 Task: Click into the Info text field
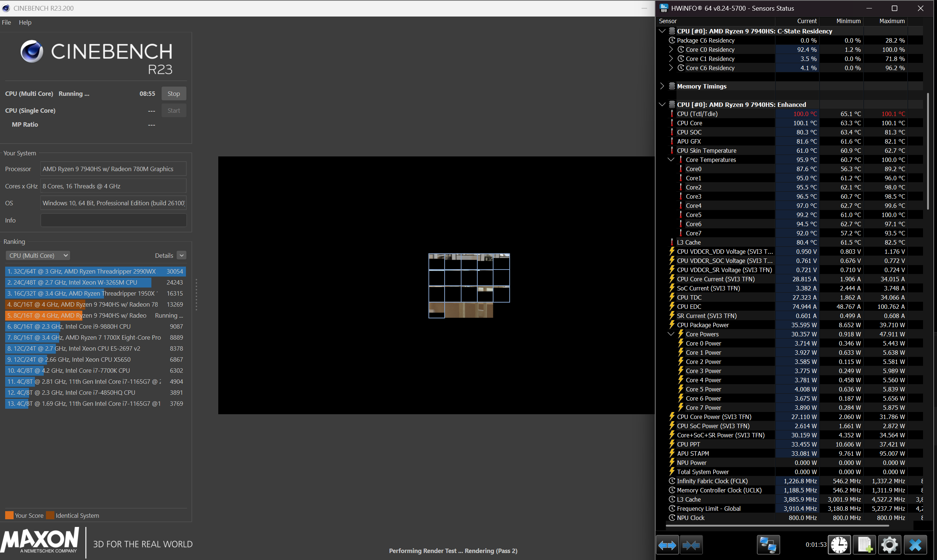coord(113,220)
